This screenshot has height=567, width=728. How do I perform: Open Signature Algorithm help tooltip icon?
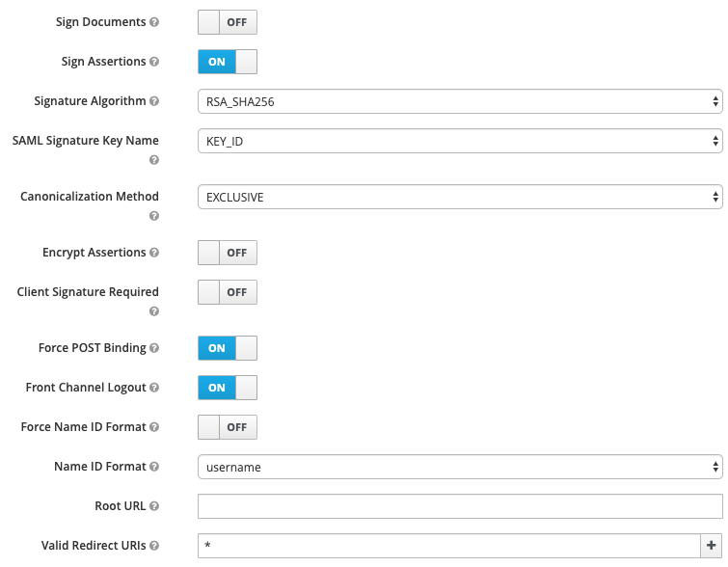(x=154, y=101)
